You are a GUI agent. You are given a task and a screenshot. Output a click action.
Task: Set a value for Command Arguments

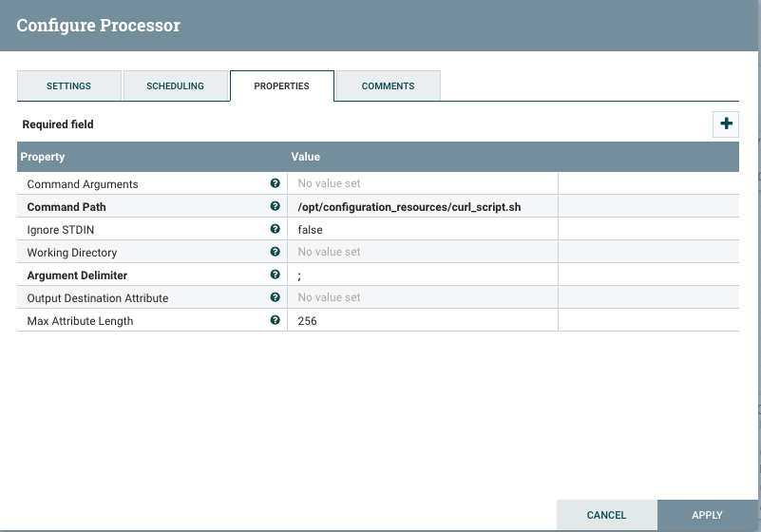422,184
